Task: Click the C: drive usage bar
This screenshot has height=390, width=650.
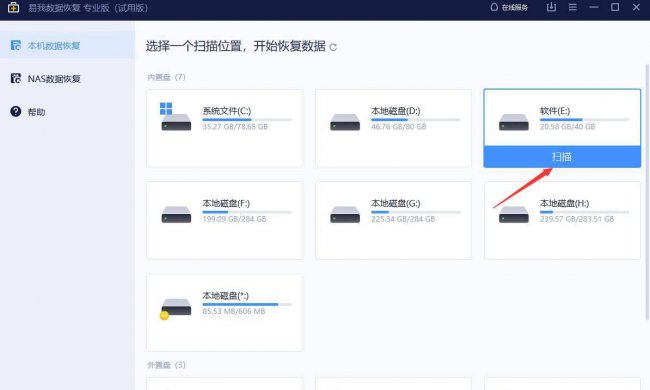Action: click(247, 120)
